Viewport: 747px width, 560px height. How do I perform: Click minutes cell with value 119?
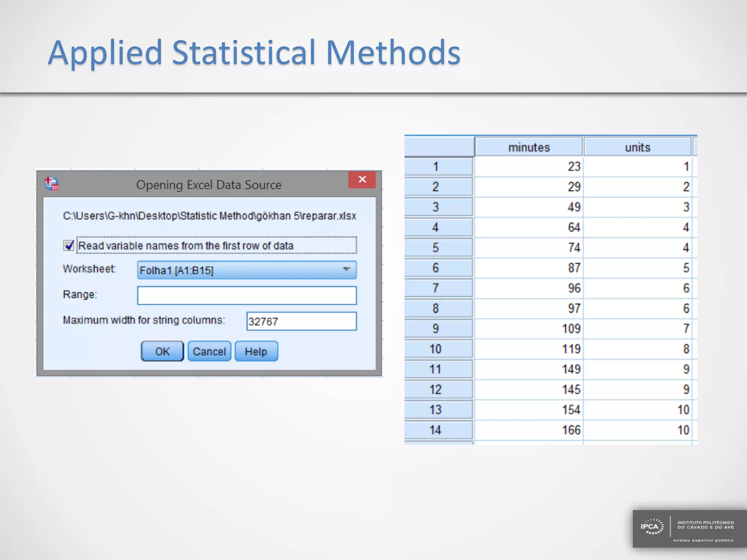529,349
